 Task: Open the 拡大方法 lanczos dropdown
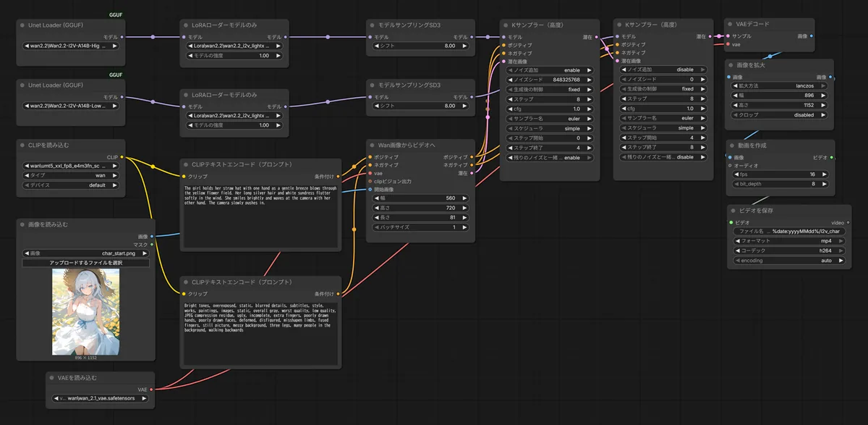[781, 85]
